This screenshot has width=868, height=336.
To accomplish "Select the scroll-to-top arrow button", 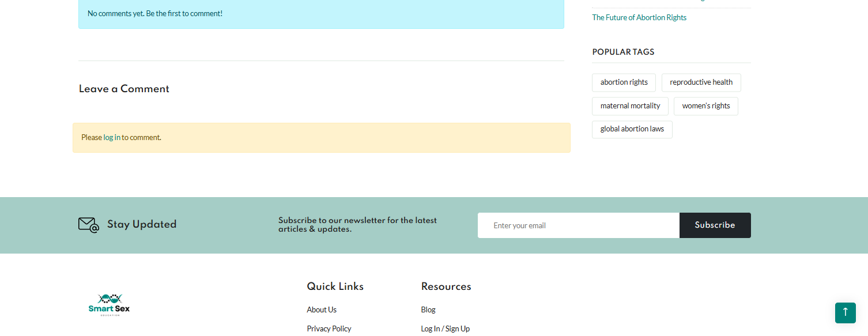I will (845, 312).
